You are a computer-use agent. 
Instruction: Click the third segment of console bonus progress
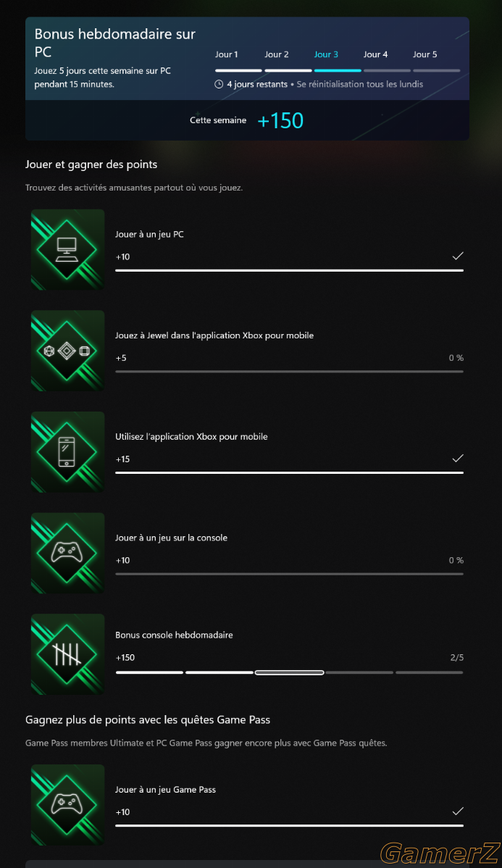[x=290, y=672]
